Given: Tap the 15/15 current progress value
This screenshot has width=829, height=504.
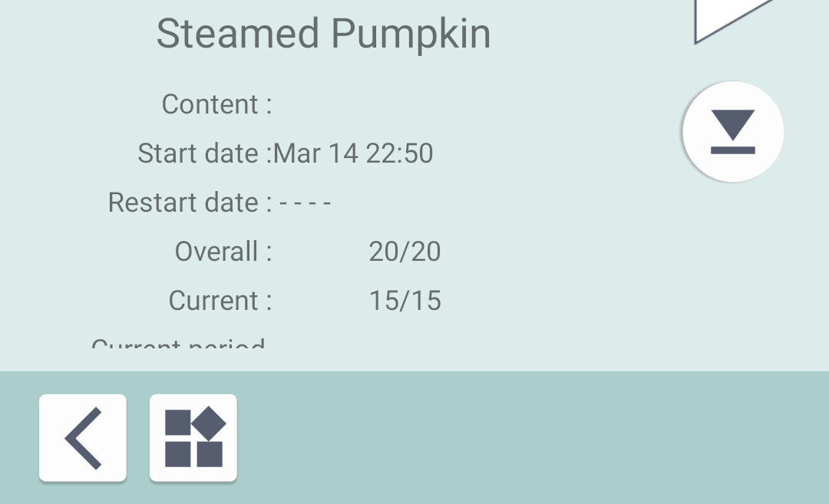Looking at the screenshot, I should coord(405,301).
